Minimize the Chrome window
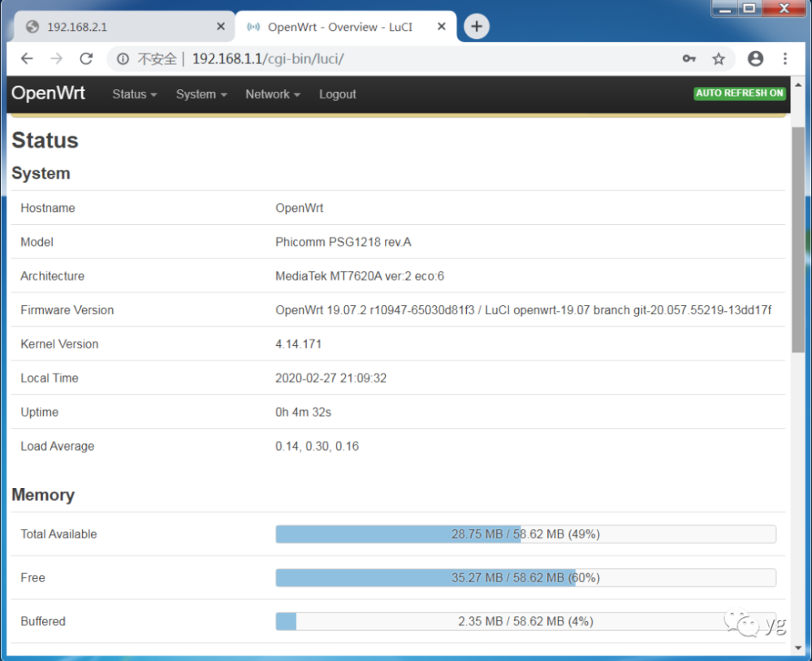This screenshot has height=661, width=812. pos(725,8)
